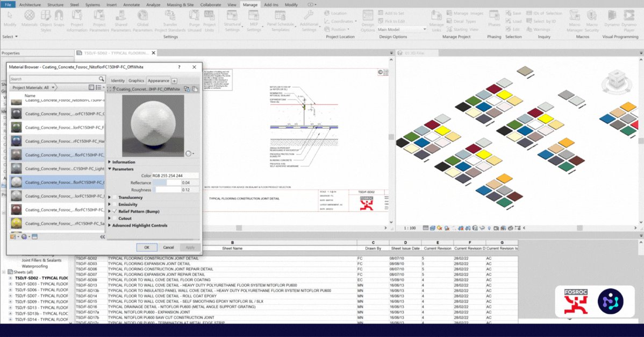Open the File menu
The image size is (644, 337).
(8, 4)
